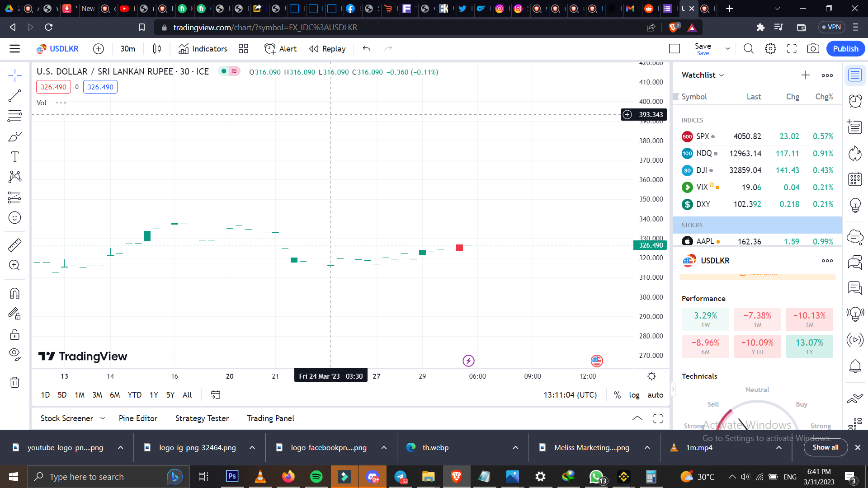The width and height of the screenshot is (868, 488).
Task: Open the Hotlists flame panel
Action: (x=855, y=154)
